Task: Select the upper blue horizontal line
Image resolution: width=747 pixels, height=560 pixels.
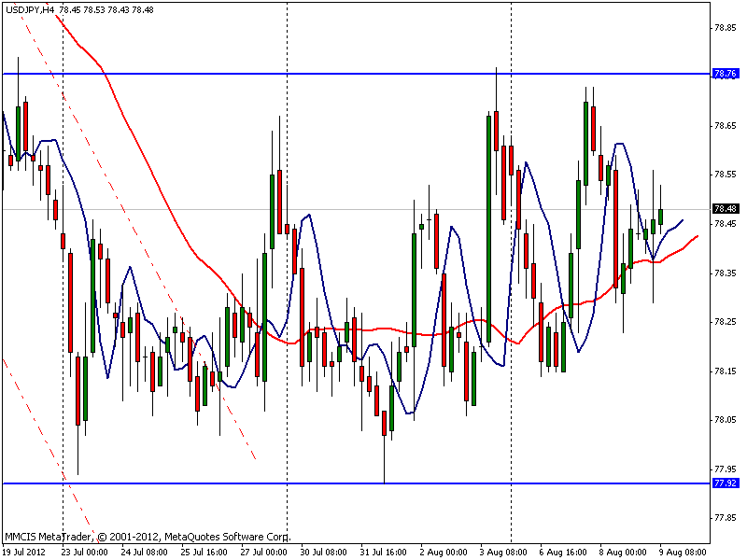Action: tap(357, 74)
